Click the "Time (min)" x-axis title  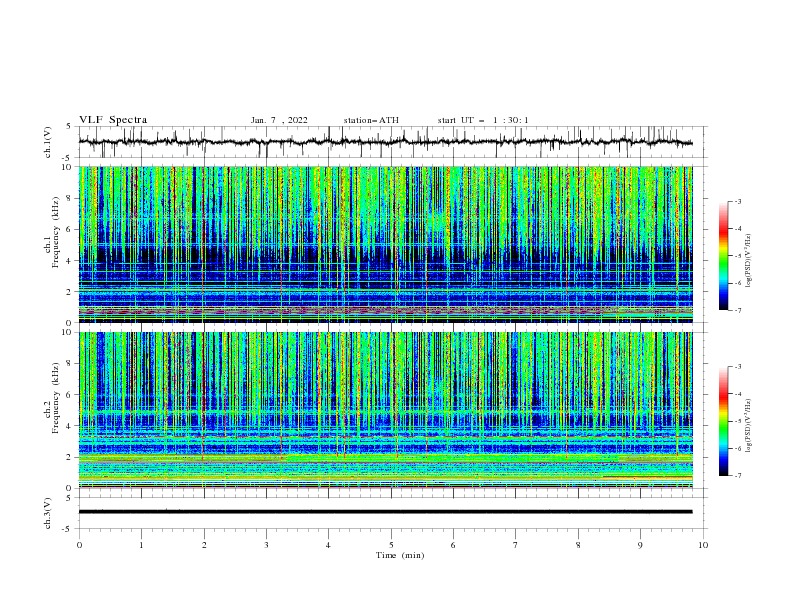[x=400, y=555]
